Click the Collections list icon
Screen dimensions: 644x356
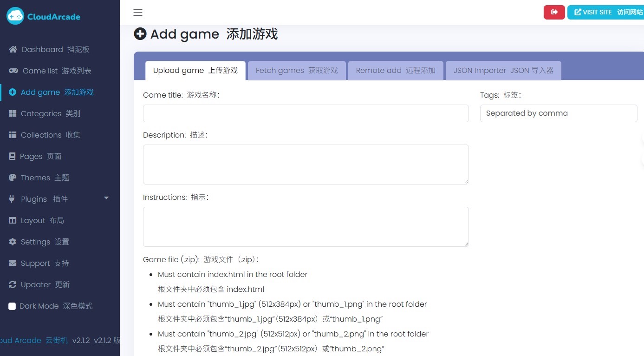click(x=13, y=135)
